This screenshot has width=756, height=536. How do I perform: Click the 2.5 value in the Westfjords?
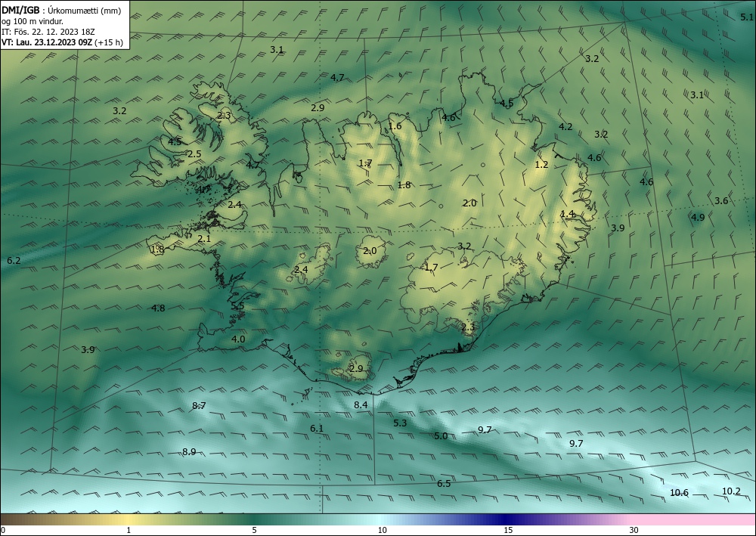pos(194,154)
